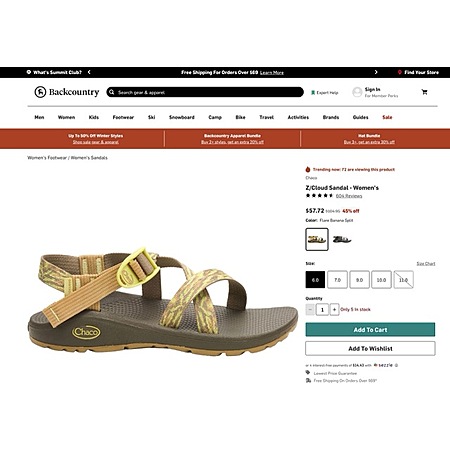Image resolution: width=450 pixels, height=450 pixels.
Task: Open the Sign In profile icon
Action: point(357,92)
